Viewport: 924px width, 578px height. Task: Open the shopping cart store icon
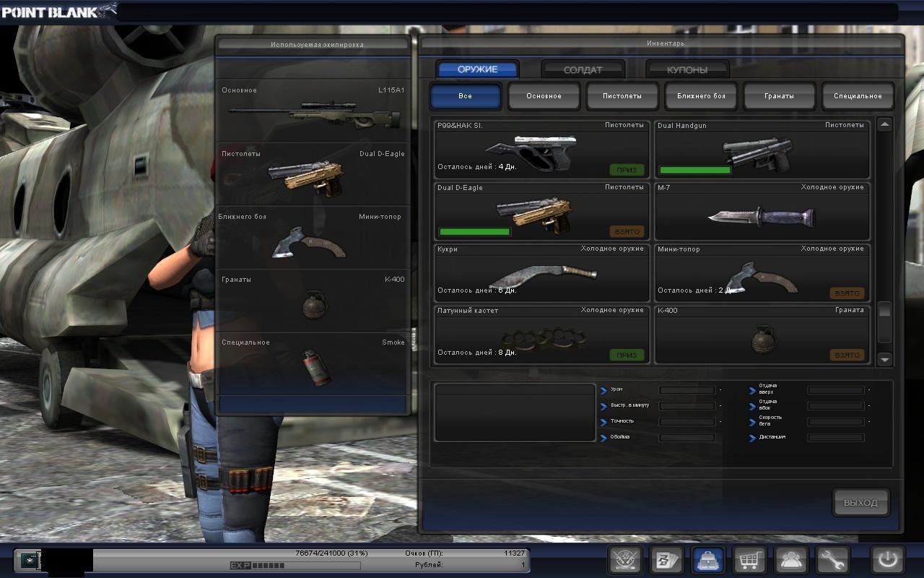[x=749, y=560]
